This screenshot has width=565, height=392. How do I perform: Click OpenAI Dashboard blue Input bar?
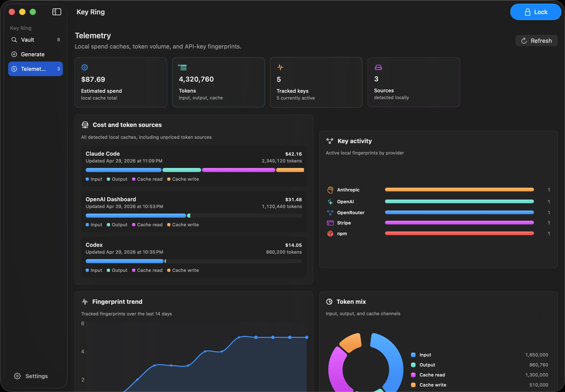tap(136, 216)
